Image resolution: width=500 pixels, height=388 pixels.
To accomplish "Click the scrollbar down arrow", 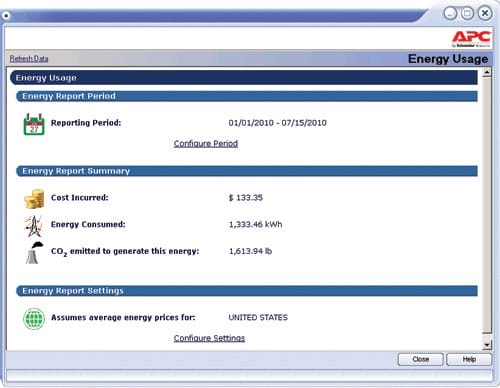I will click(487, 345).
